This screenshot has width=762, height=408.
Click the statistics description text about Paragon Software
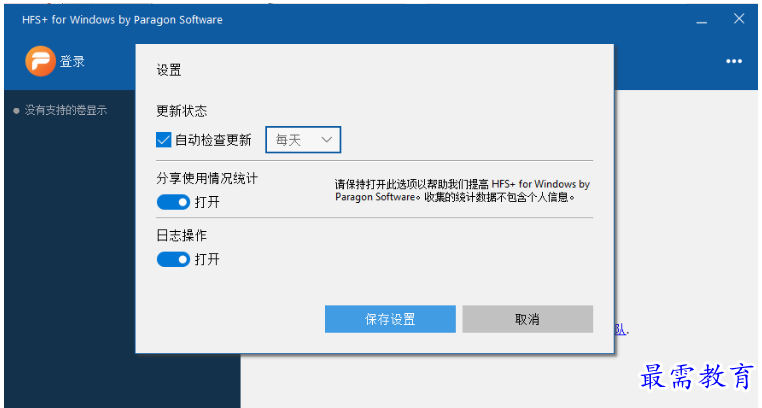pyautogui.click(x=462, y=190)
